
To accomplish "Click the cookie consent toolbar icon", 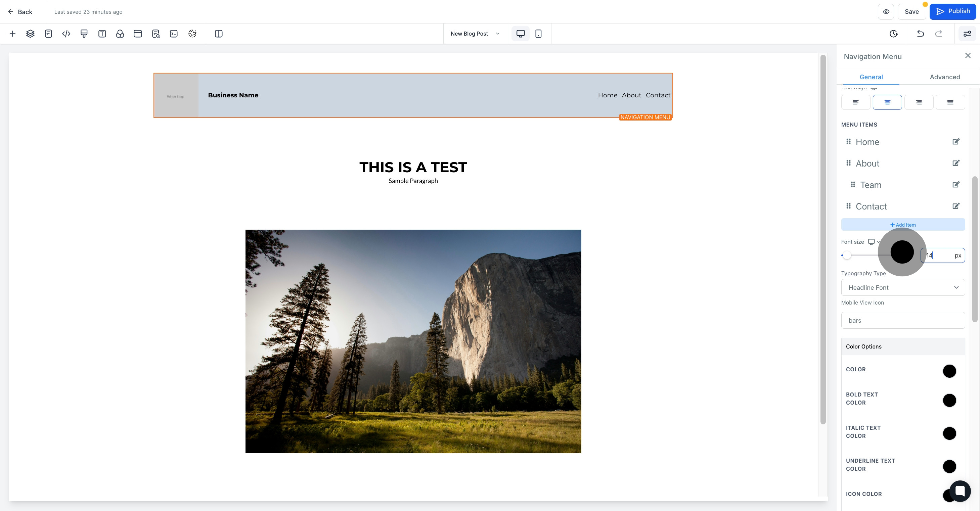I will pyautogui.click(x=192, y=34).
